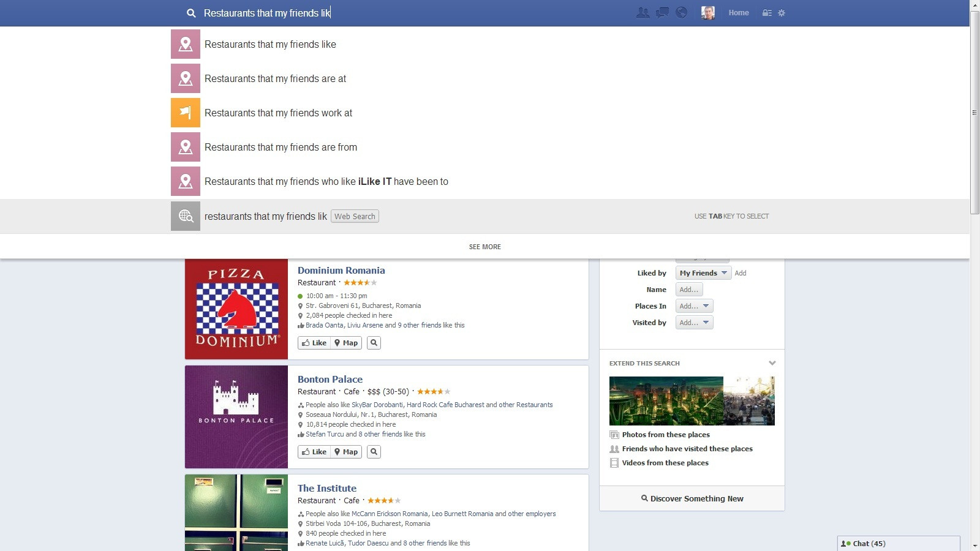980x551 pixels.
Task: Click the privacy shortcuts lock icon
Action: (766, 13)
